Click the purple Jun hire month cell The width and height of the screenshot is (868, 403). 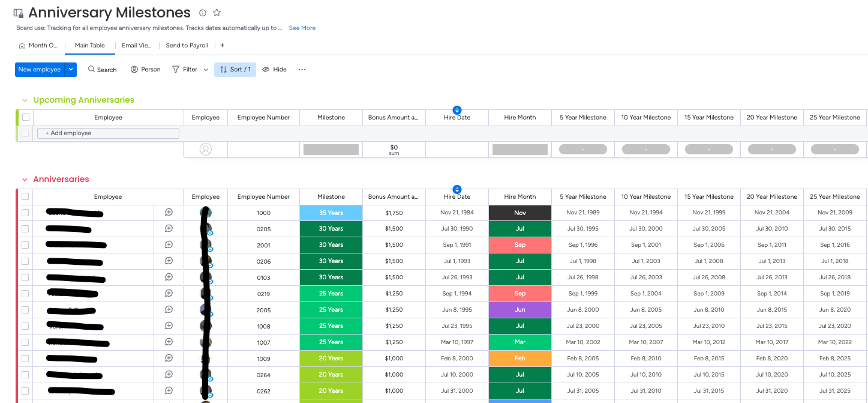[x=520, y=310]
